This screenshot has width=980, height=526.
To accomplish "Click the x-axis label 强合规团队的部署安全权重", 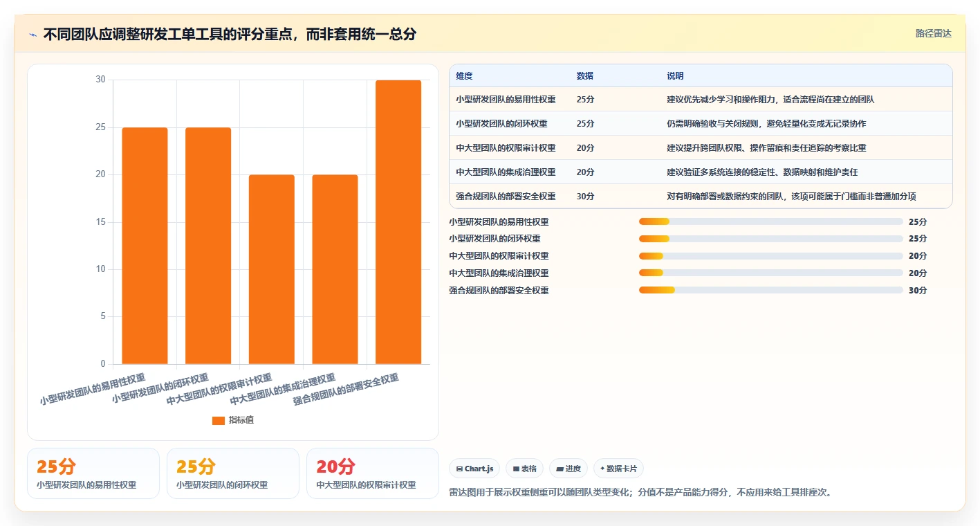I will [x=346, y=389].
